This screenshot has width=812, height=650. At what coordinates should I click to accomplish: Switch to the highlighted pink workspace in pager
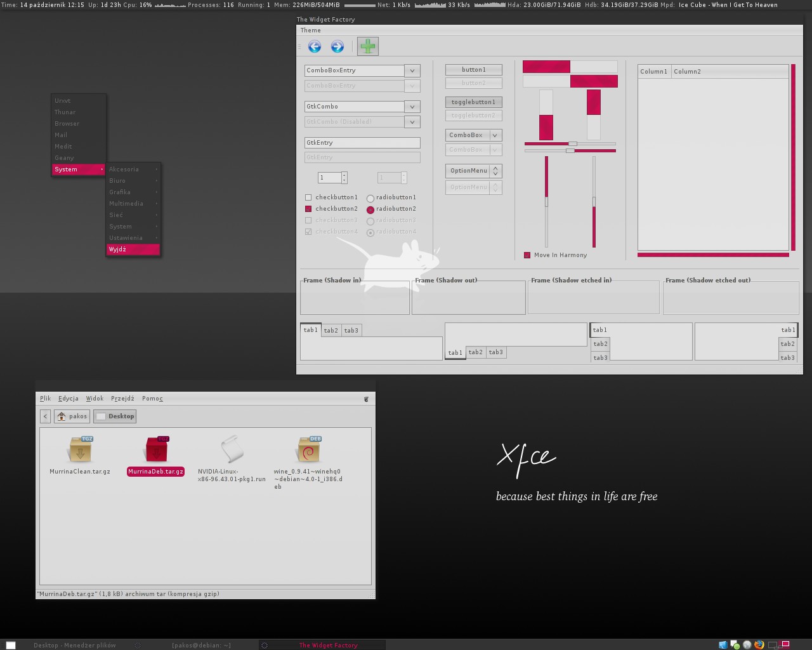(785, 644)
